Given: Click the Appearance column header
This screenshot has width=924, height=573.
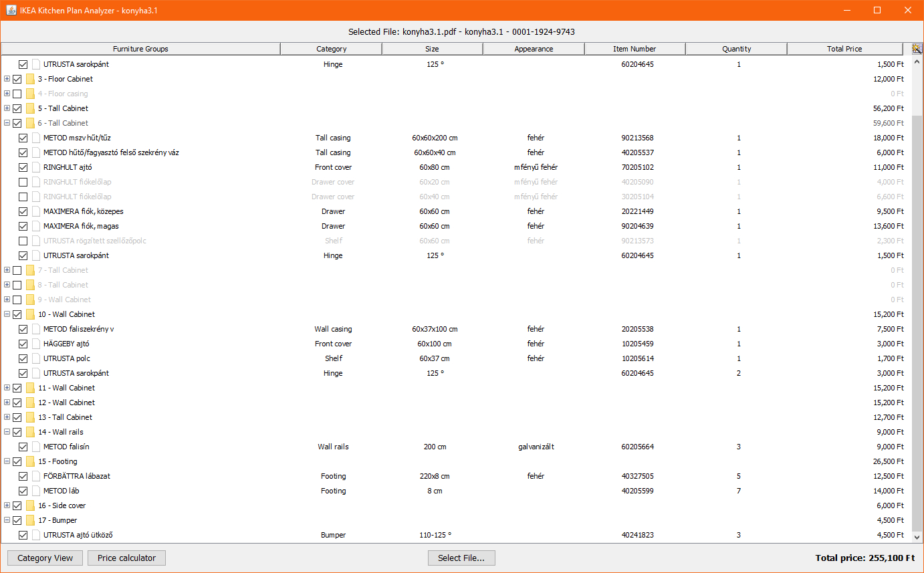Looking at the screenshot, I should click(534, 49).
